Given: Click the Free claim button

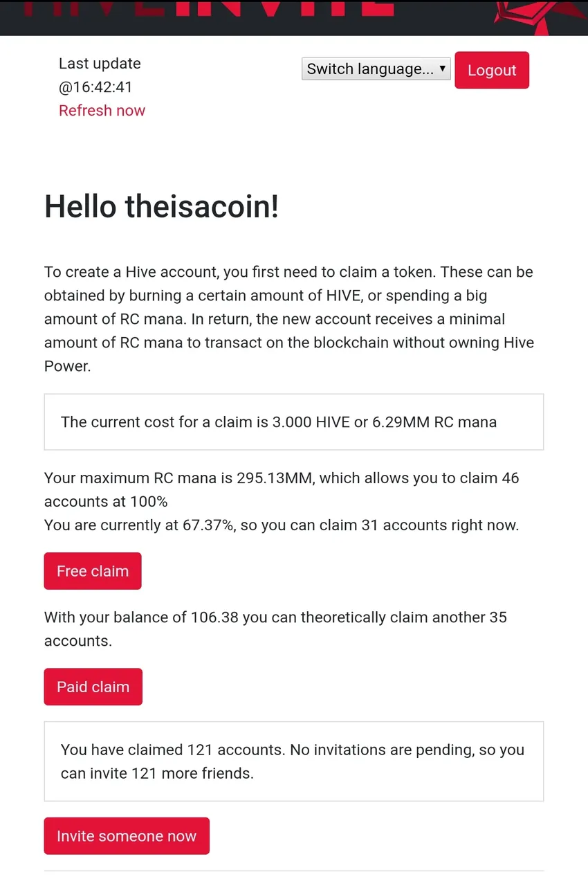Looking at the screenshot, I should pos(93,571).
